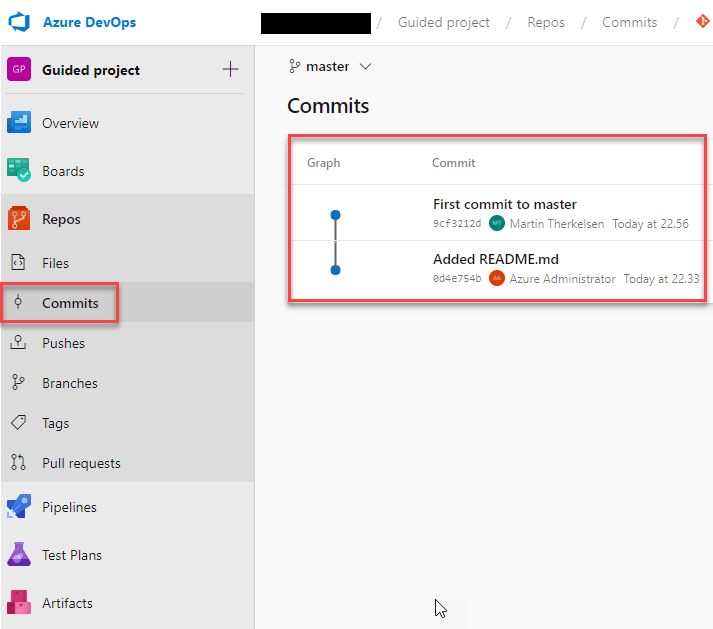Click the Pipelines rocket icon
This screenshot has width=713, height=629.
[19, 506]
